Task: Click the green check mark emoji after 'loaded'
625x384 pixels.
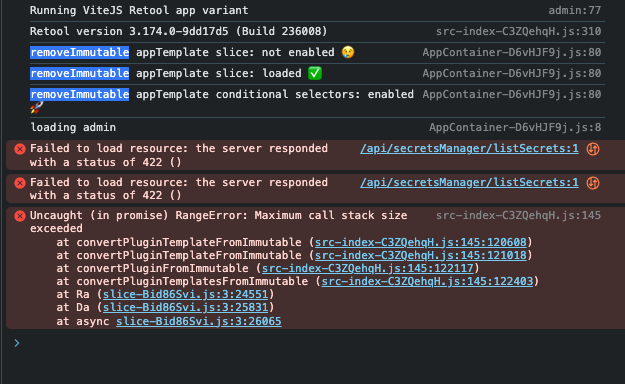Action: 315,73
